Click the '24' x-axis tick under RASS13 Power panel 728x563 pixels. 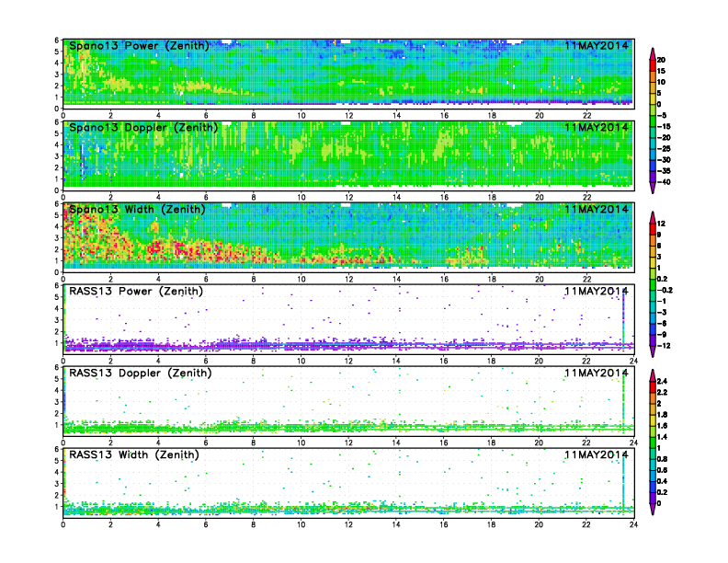[x=633, y=361]
